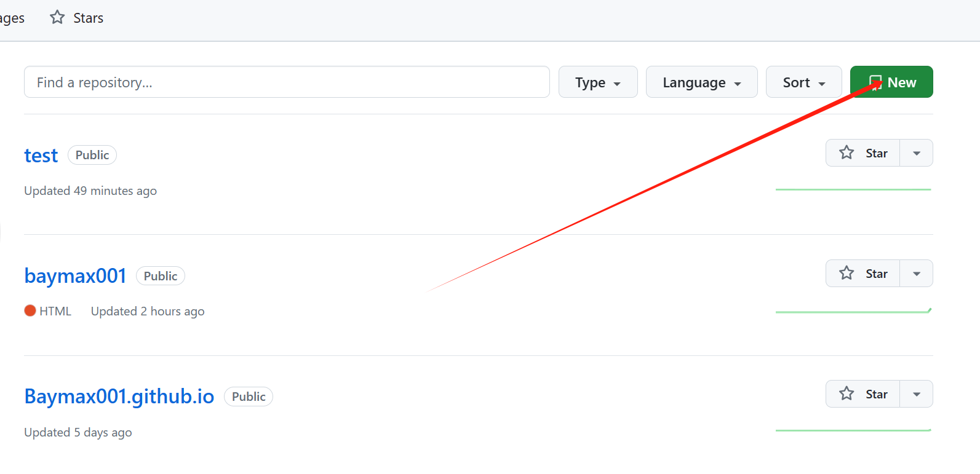980x474 pixels.
Task: Click the "Updated 49 minutes ago" text
Action: tap(90, 191)
